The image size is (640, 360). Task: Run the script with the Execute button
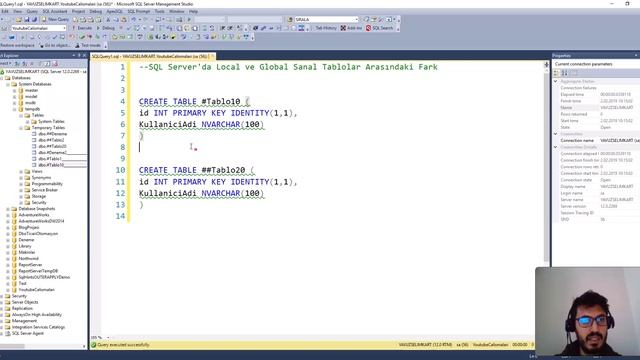(x=82, y=28)
